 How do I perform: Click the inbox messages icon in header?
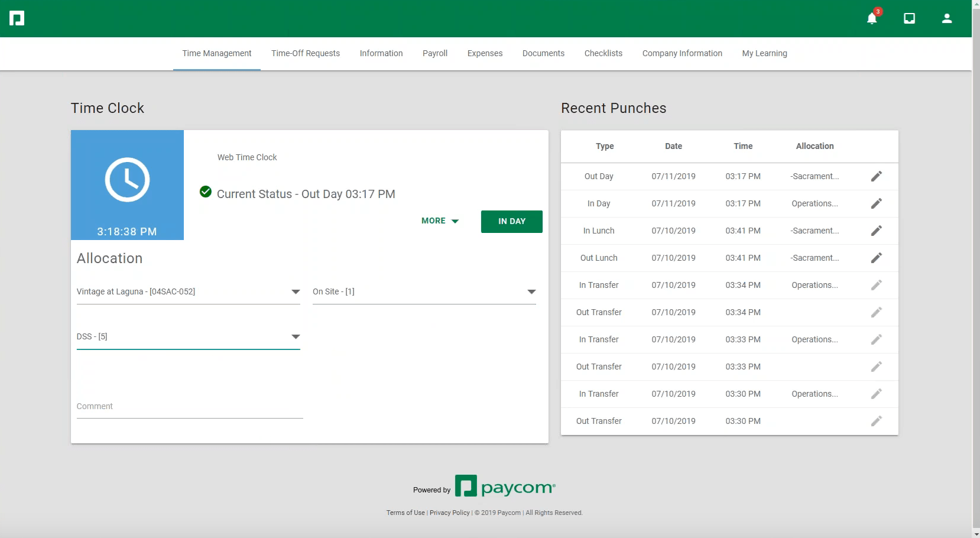coord(909,18)
